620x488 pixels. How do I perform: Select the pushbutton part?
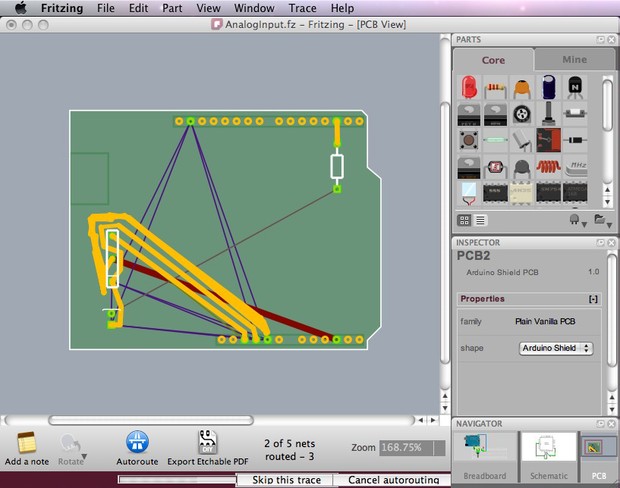469,140
